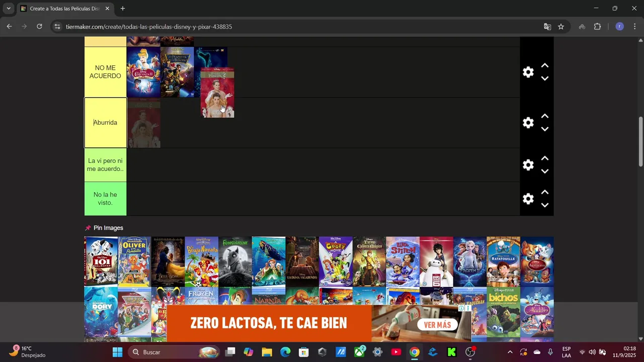Open settings gear for NO ME ACUERDO row
The image size is (644, 362).
528,72
